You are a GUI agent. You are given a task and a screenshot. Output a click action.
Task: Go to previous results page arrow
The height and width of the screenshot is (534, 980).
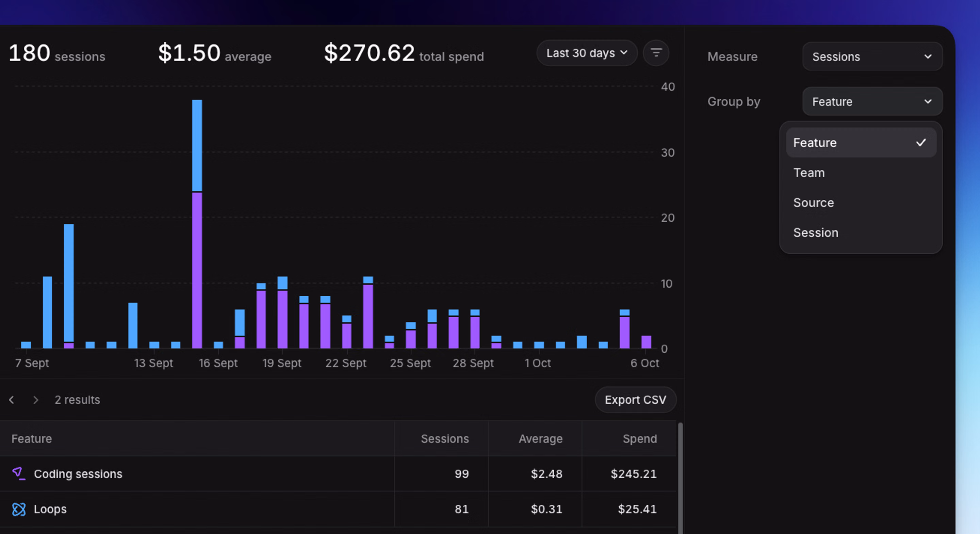[12, 400]
